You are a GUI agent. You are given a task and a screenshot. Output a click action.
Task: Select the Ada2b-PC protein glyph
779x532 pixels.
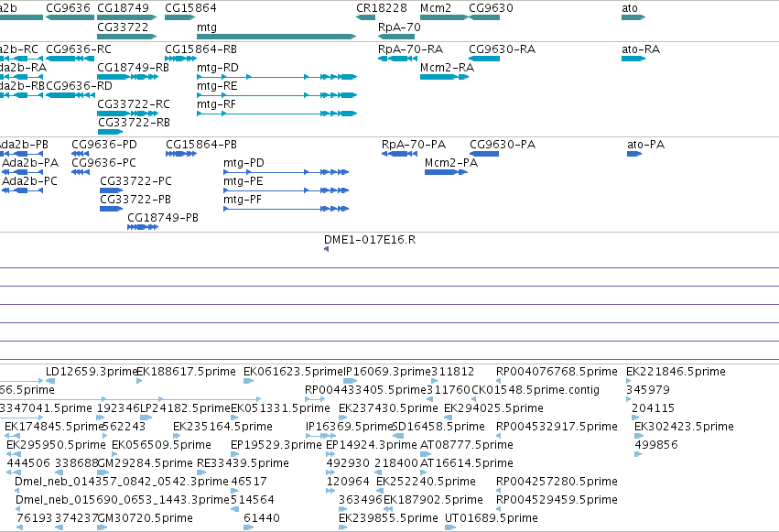click(22, 190)
